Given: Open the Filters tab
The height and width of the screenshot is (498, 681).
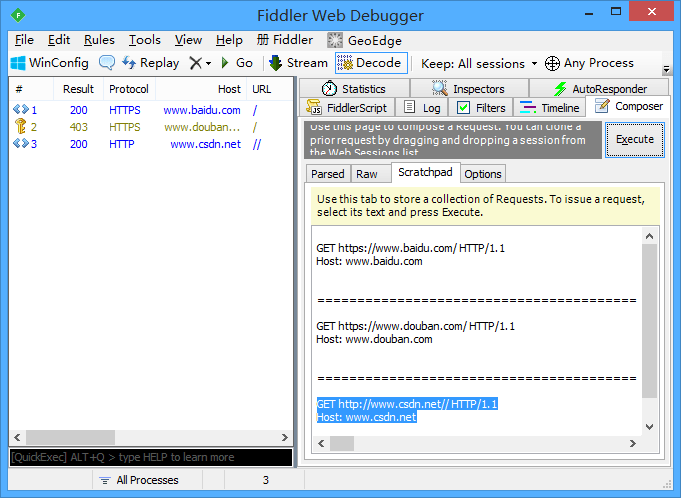Looking at the screenshot, I should [481, 108].
